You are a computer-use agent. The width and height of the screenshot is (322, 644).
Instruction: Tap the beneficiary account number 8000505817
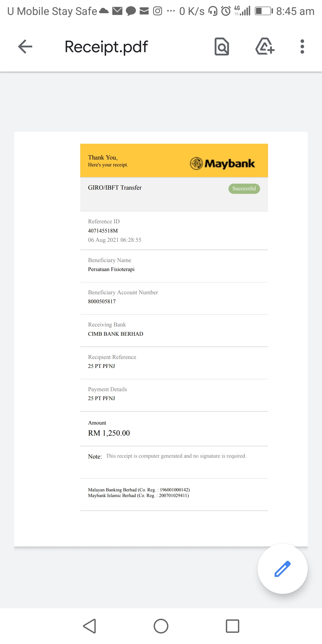[102, 301]
